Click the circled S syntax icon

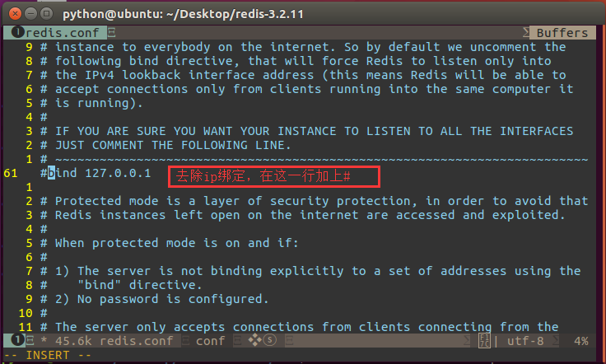pyautogui.click(x=270, y=340)
